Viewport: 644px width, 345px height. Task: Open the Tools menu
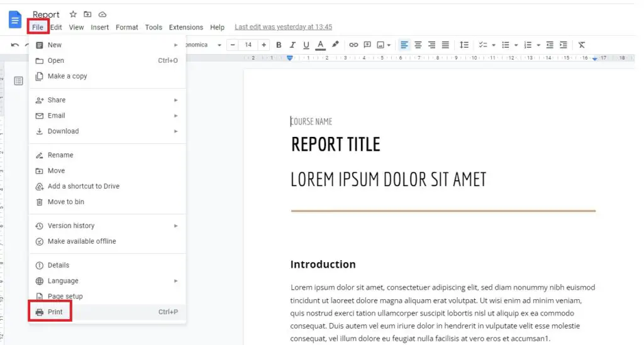pyautogui.click(x=153, y=27)
